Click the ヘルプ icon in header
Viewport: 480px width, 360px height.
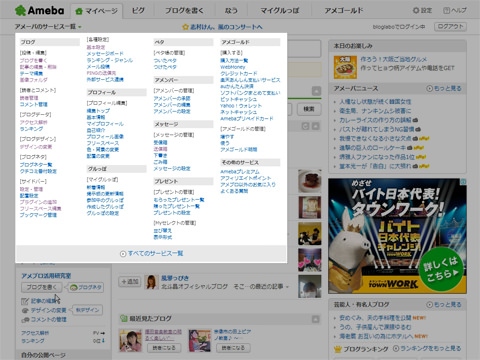[x=446, y=11]
